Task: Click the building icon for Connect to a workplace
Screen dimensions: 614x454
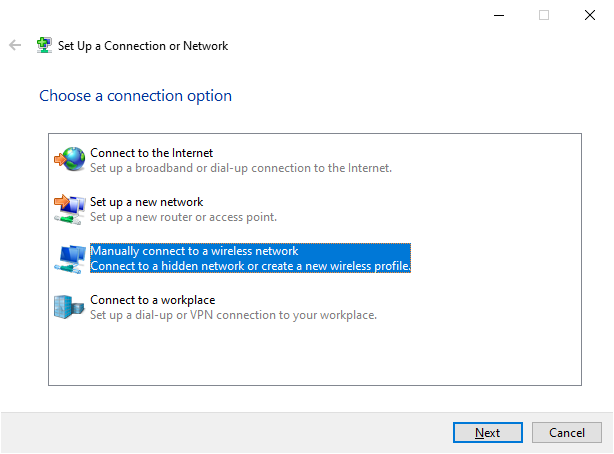Action: [70, 306]
